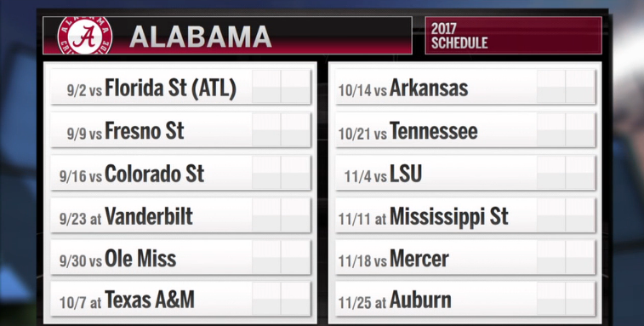
Task: Open the 11/11 at Mississippi St row
Action: (465, 215)
